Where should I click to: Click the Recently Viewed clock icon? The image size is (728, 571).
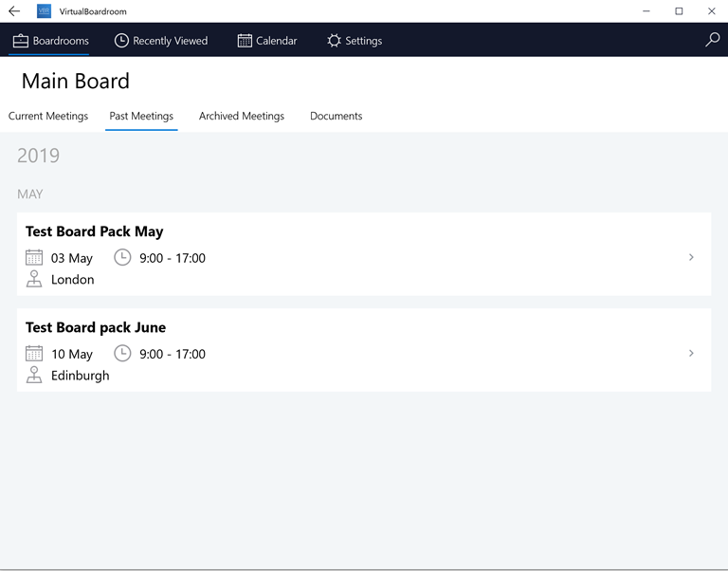(x=121, y=41)
